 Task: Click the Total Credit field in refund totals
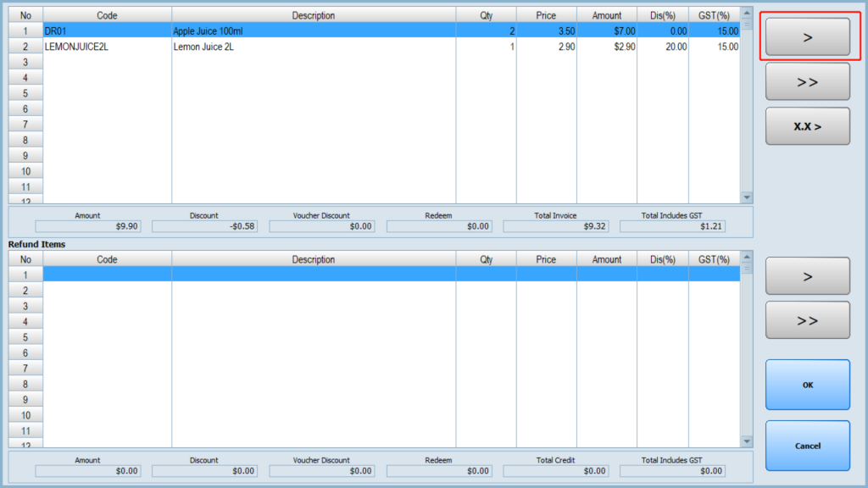click(555, 470)
